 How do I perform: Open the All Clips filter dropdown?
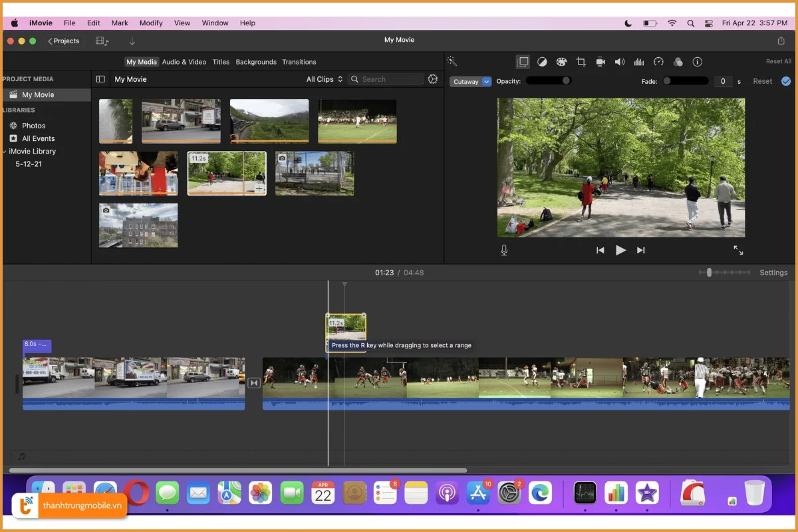point(323,78)
